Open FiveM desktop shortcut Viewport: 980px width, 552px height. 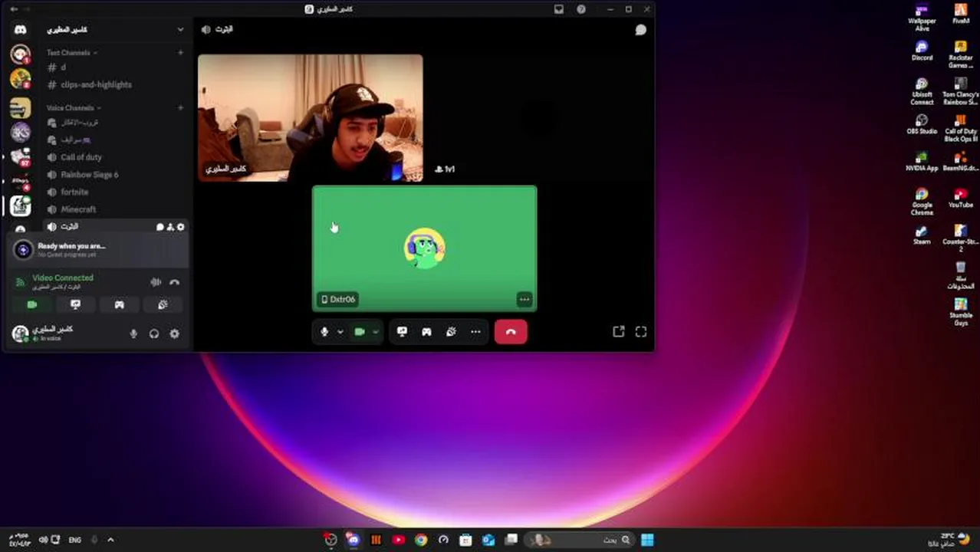click(961, 14)
